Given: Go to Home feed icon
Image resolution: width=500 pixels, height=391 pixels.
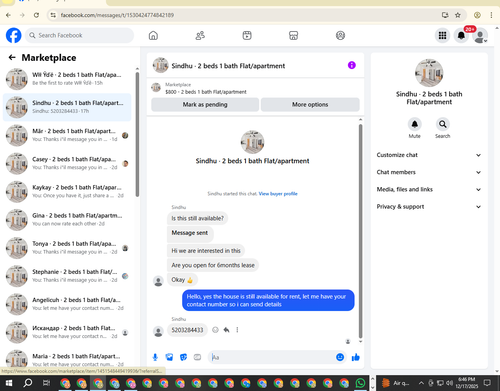Looking at the screenshot, I should coord(153,35).
